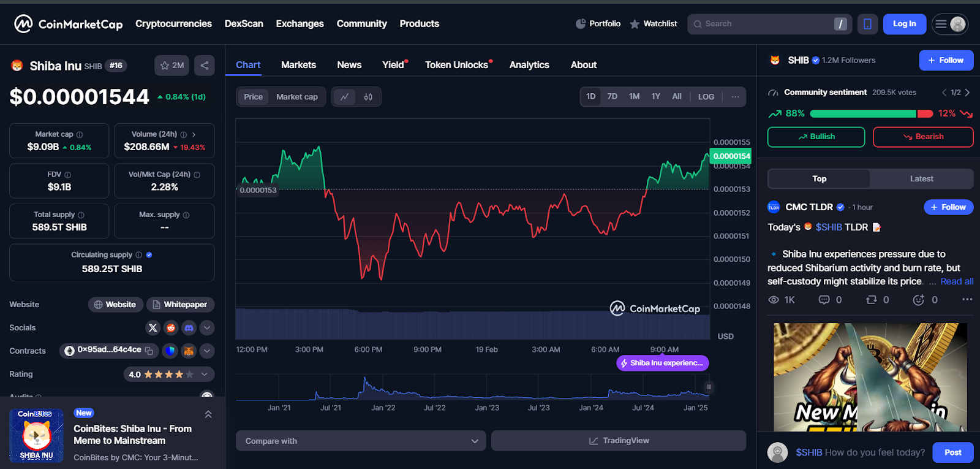This screenshot has height=469, width=980.
Task: Collapse the CoinBites banner
Action: tap(208, 414)
